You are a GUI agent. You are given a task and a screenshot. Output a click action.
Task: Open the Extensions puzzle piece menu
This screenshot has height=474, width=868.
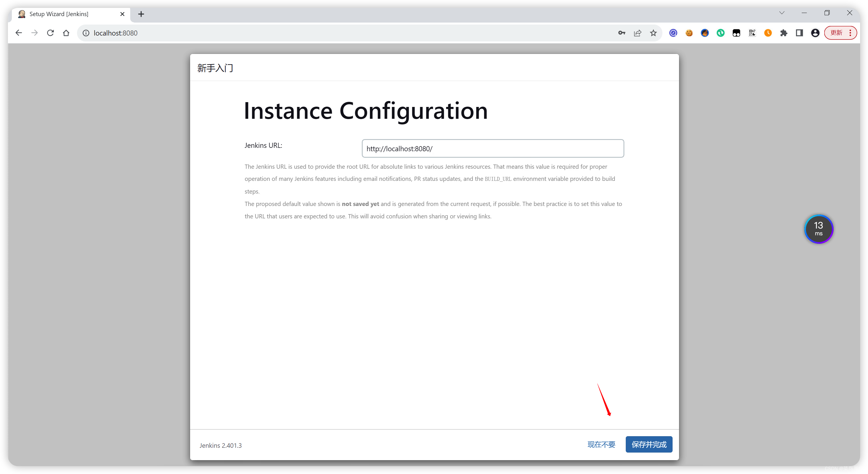[x=784, y=33]
